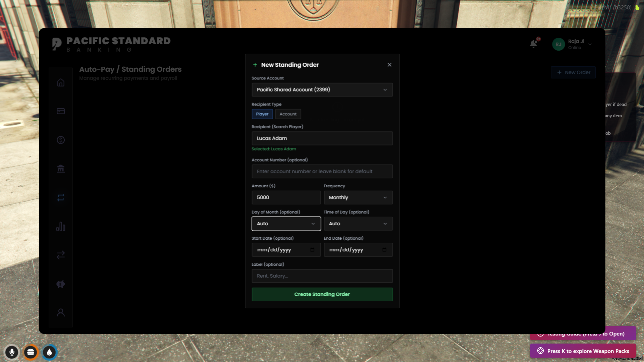Click 'Selected: Lucas Adam' text
Screen dimensions: 644x362
pos(274,149)
